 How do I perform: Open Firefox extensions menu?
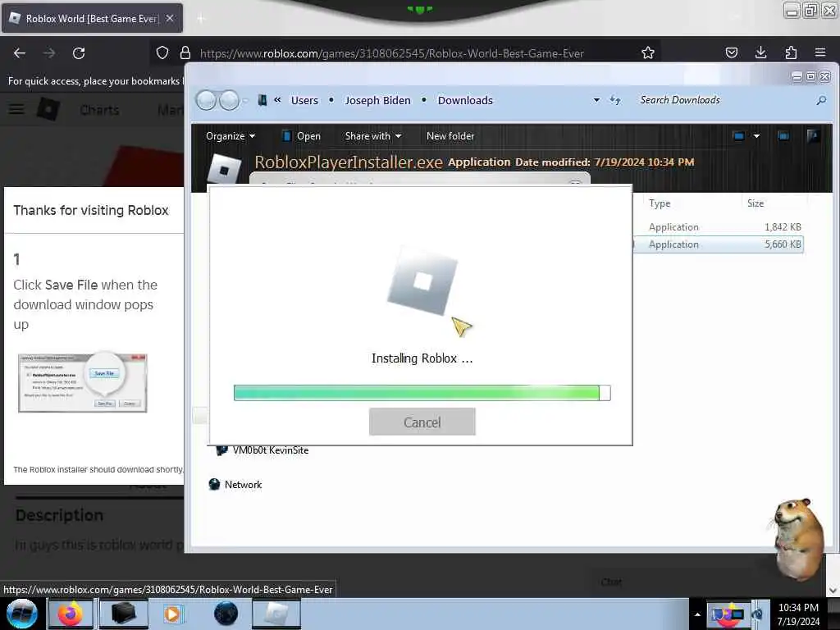pyautogui.click(x=791, y=52)
